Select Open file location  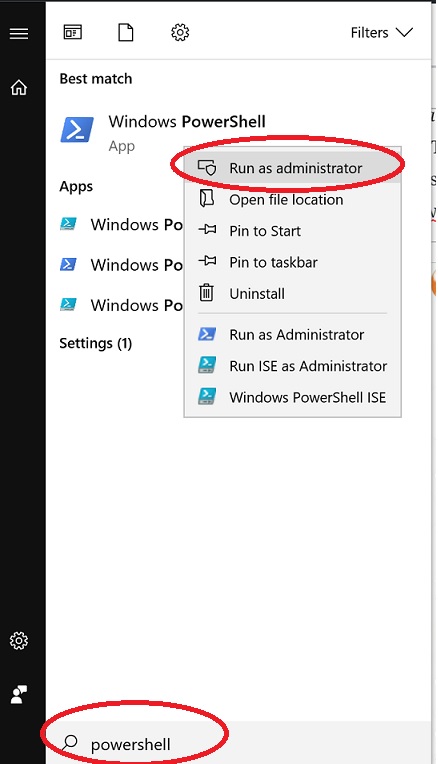[x=292, y=200]
